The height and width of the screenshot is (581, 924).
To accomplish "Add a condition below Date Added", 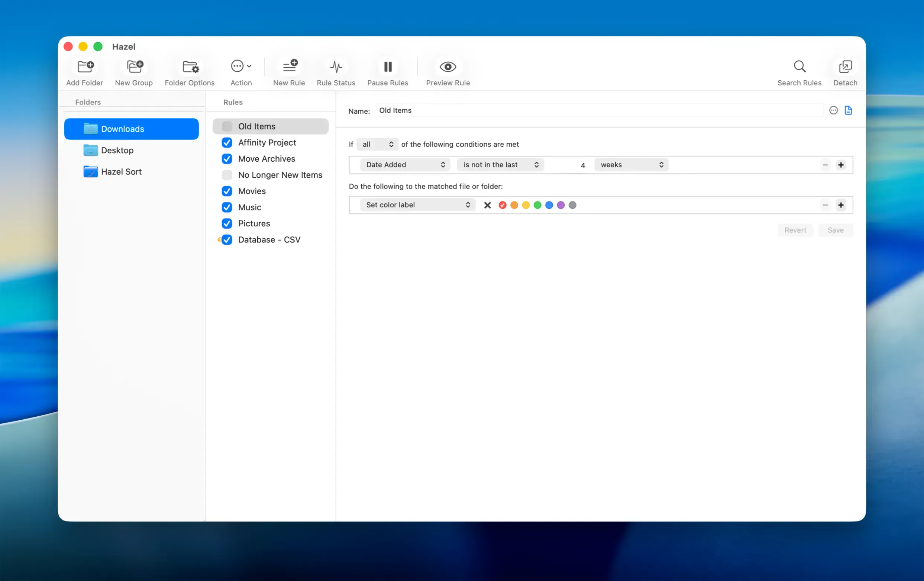I will pos(841,165).
